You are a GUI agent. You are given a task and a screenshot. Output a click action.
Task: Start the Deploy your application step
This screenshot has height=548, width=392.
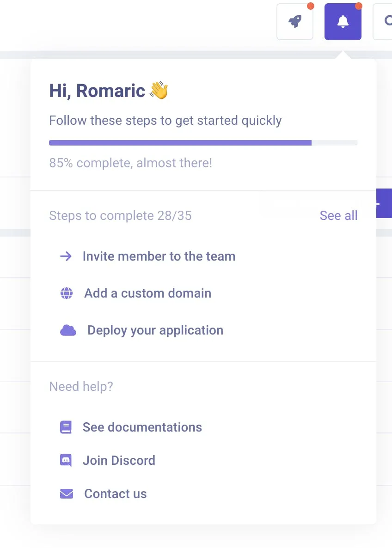point(155,330)
